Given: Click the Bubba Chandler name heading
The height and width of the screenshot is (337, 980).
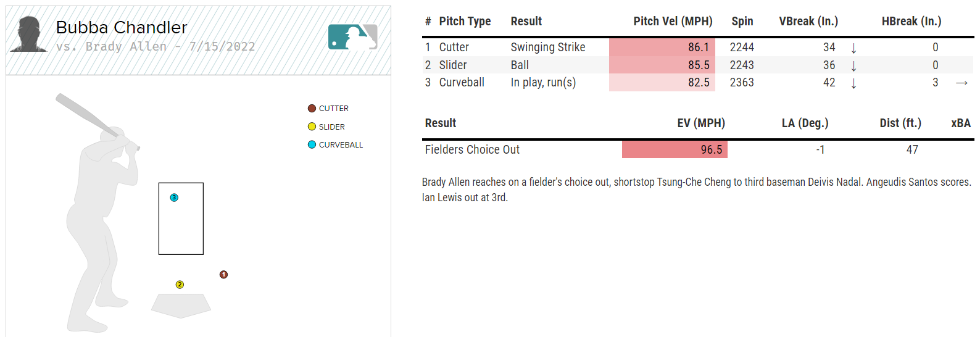Looking at the screenshot, I should point(122,27).
